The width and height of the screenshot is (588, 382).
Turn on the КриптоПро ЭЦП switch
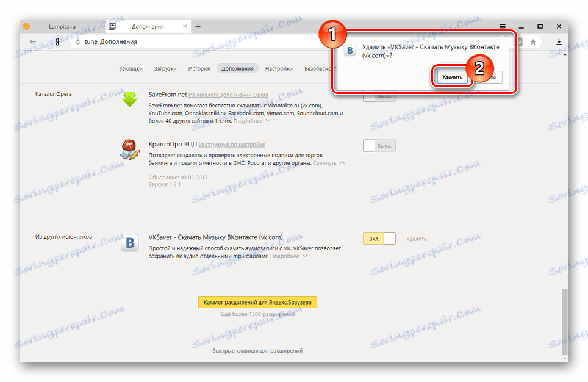coord(379,146)
